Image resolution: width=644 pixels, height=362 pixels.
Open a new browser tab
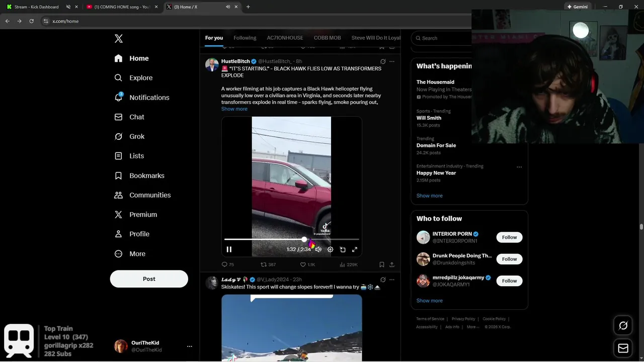(x=248, y=7)
